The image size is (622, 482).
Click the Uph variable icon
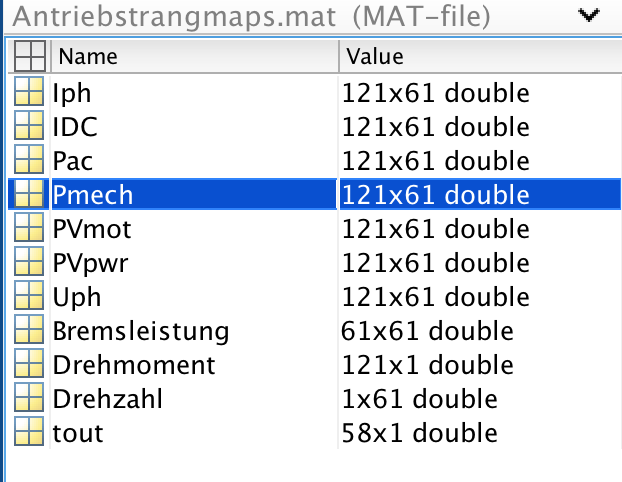click(x=29, y=297)
